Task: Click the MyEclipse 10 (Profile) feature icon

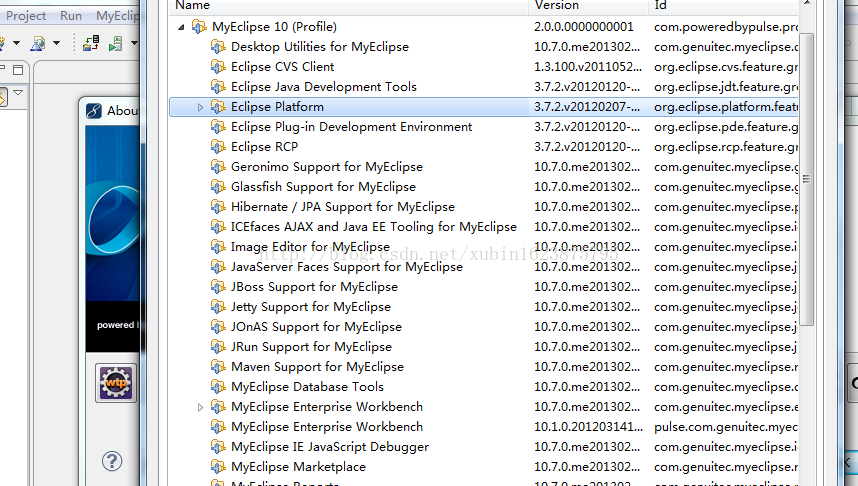Action: click(199, 27)
